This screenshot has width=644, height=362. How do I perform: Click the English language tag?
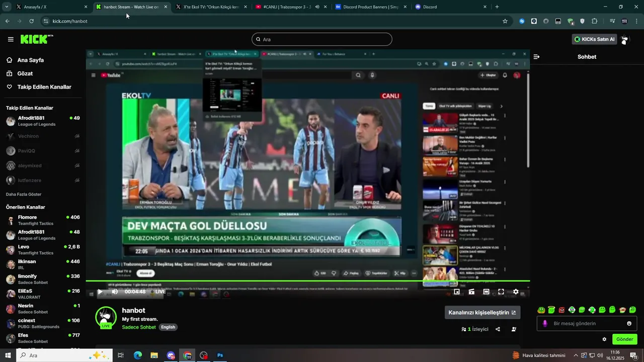click(168, 327)
